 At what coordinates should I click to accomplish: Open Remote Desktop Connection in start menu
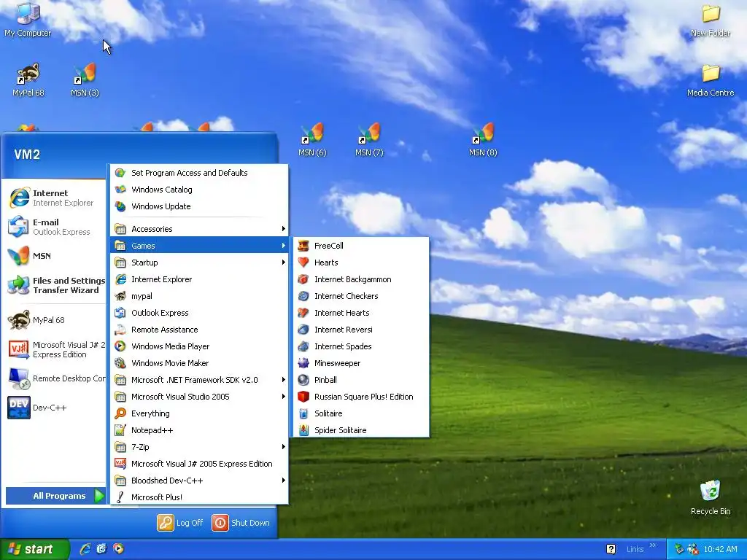pos(54,378)
